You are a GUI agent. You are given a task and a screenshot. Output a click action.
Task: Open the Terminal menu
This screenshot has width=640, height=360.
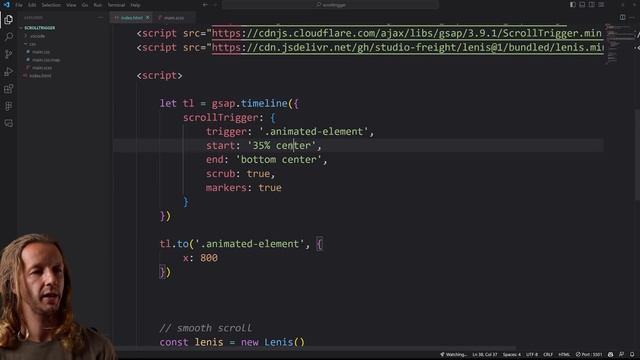(116, 5)
